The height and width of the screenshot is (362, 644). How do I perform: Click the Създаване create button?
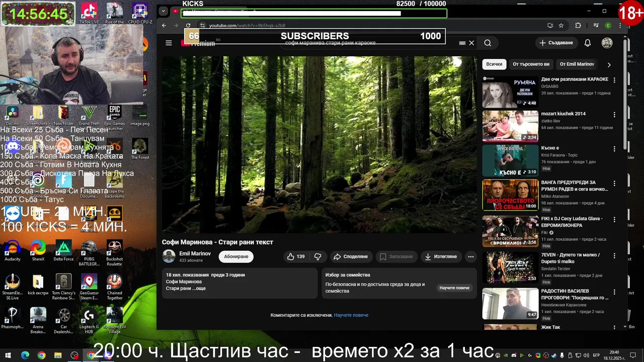pos(556,43)
